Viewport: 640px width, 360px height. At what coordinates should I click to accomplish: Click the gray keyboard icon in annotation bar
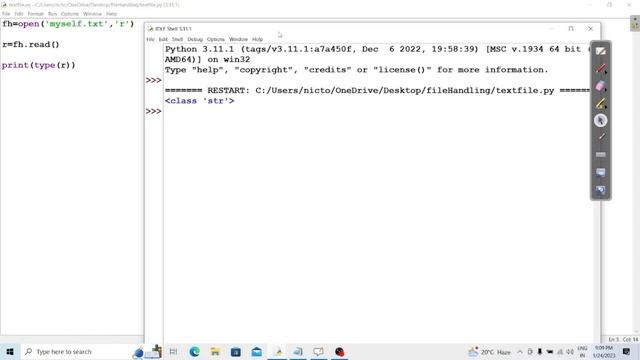[600, 155]
